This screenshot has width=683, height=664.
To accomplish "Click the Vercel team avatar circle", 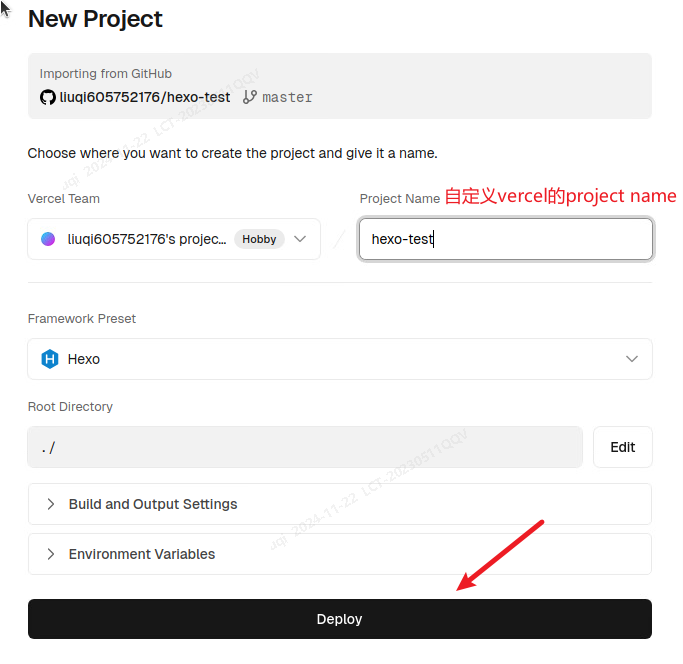I will [48, 239].
